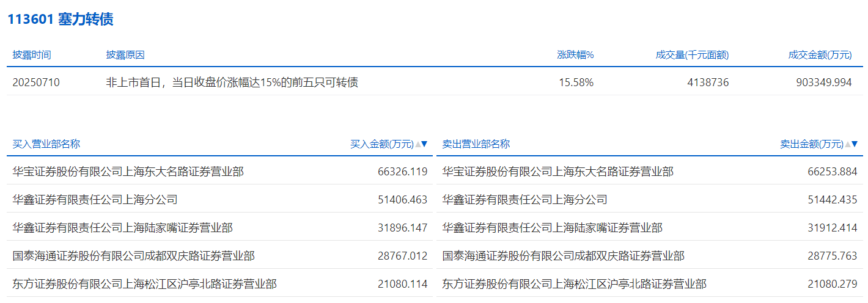Click ascending sort arrow for 买入金额

coord(418,145)
